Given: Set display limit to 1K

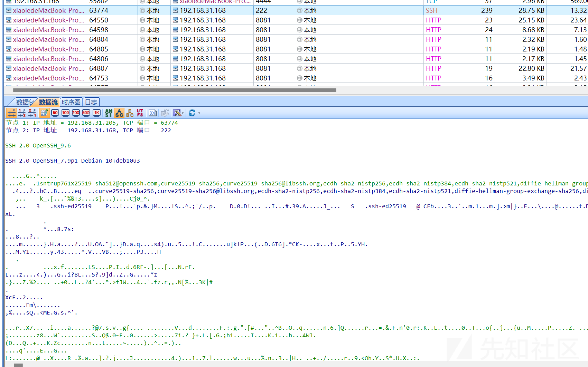Looking at the screenshot, I should pyautogui.click(x=97, y=113).
